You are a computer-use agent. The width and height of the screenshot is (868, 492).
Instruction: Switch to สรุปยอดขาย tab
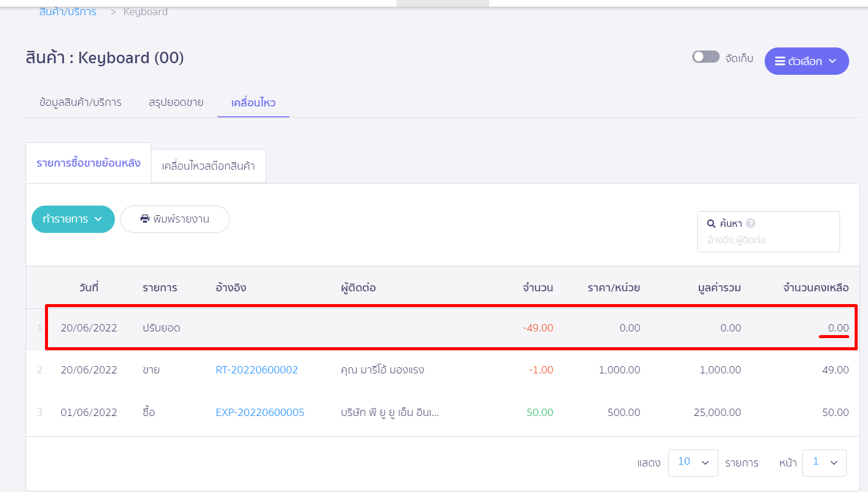(176, 102)
